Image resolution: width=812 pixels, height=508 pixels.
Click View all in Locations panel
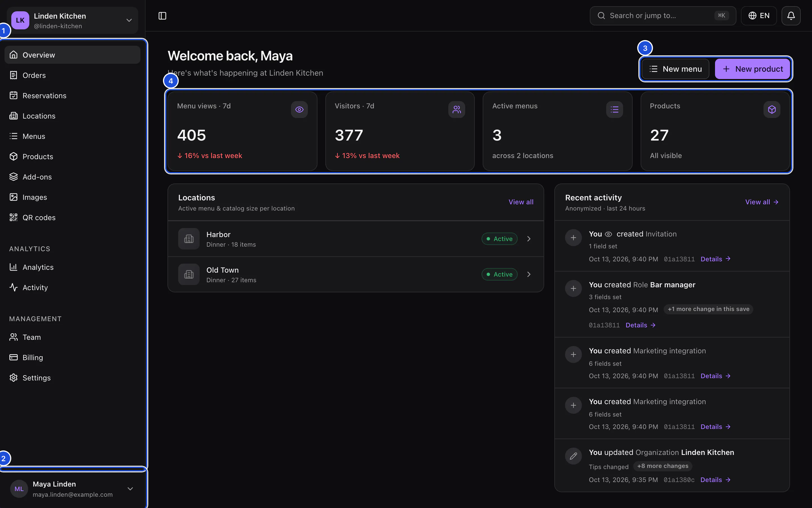tap(521, 202)
